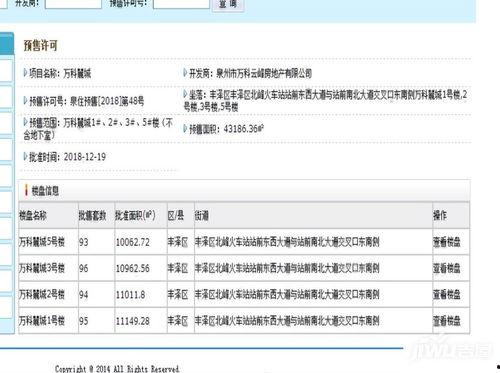Click the Copyright 2014 footer text
Screen dimensions: 500x373
pos(117,369)
